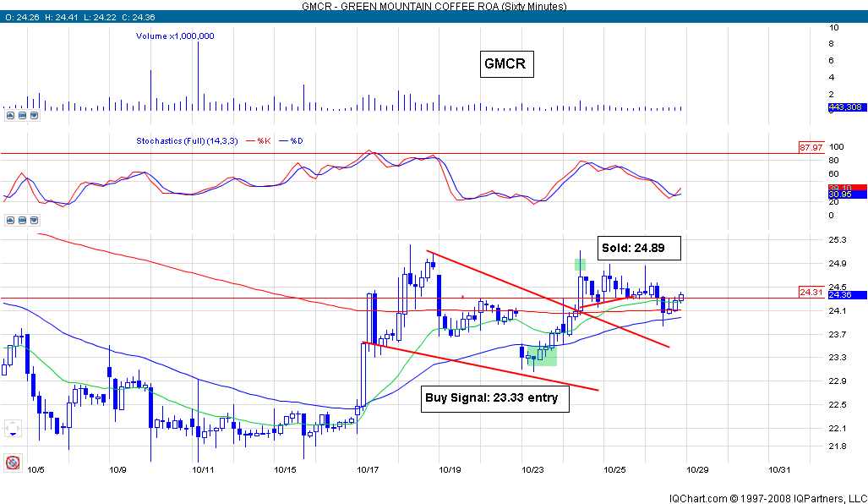
Task: Select the 'Sold: 24.89' annotation box
Action: [638, 248]
